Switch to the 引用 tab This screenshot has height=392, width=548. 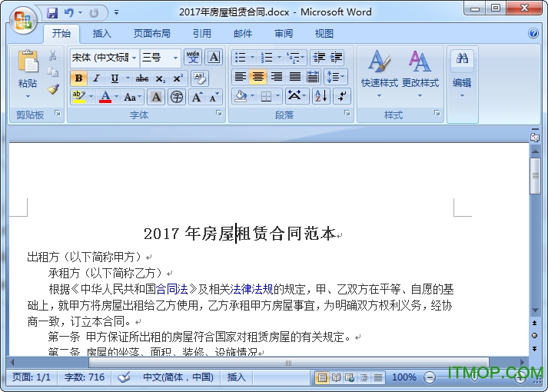[202, 34]
